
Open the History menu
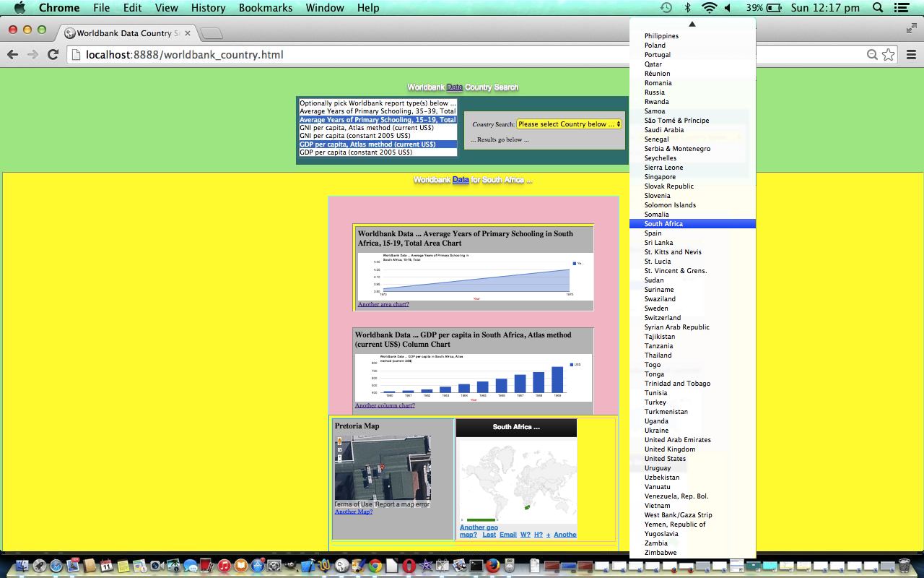tap(209, 8)
